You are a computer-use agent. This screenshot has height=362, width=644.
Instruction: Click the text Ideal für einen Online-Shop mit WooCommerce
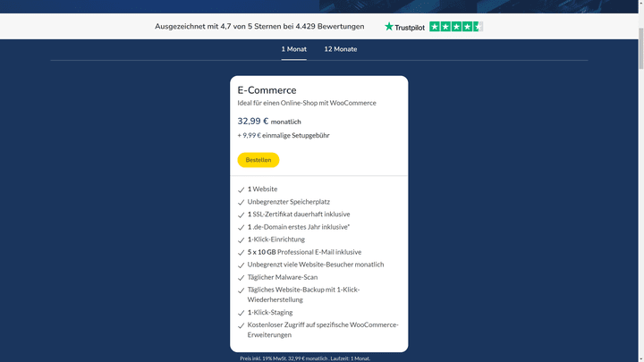tap(307, 103)
